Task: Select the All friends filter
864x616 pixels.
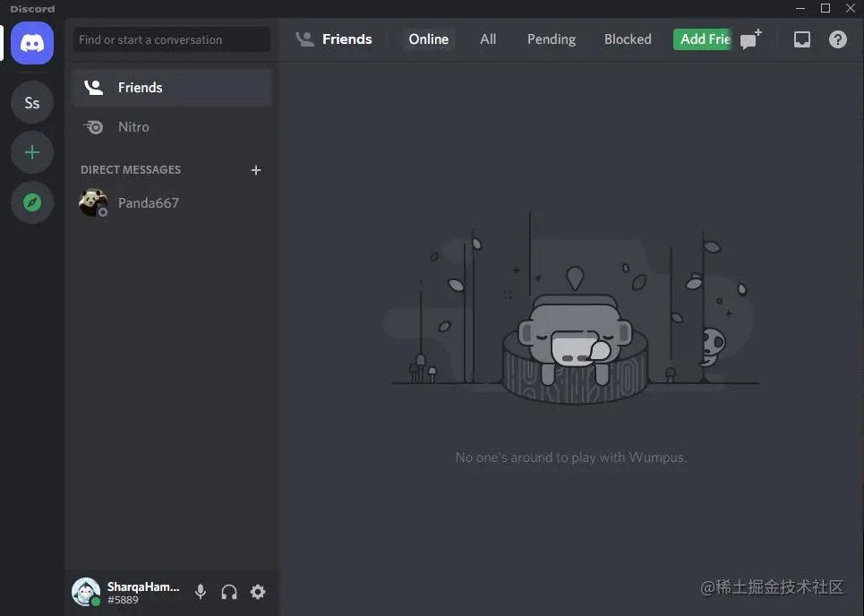Action: (x=488, y=38)
